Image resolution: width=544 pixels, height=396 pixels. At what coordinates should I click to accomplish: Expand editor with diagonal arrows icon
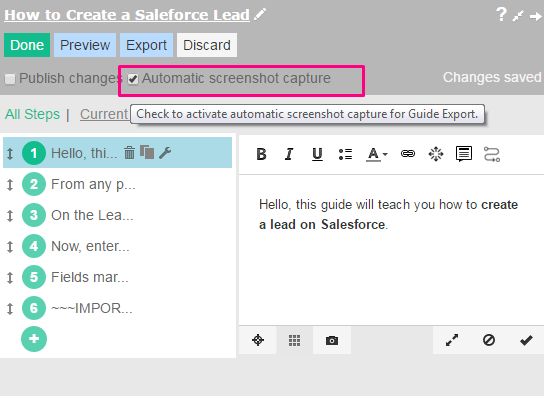click(x=452, y=340)
